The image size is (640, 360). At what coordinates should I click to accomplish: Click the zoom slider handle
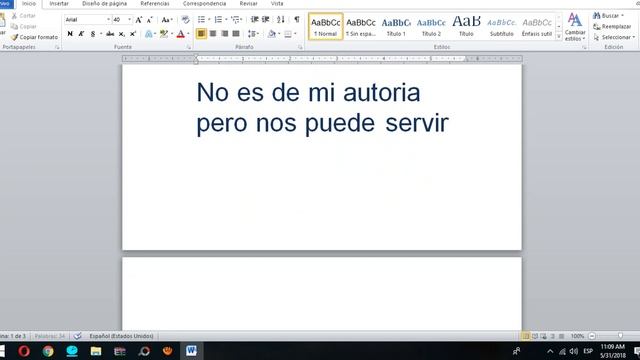[620, 336]
